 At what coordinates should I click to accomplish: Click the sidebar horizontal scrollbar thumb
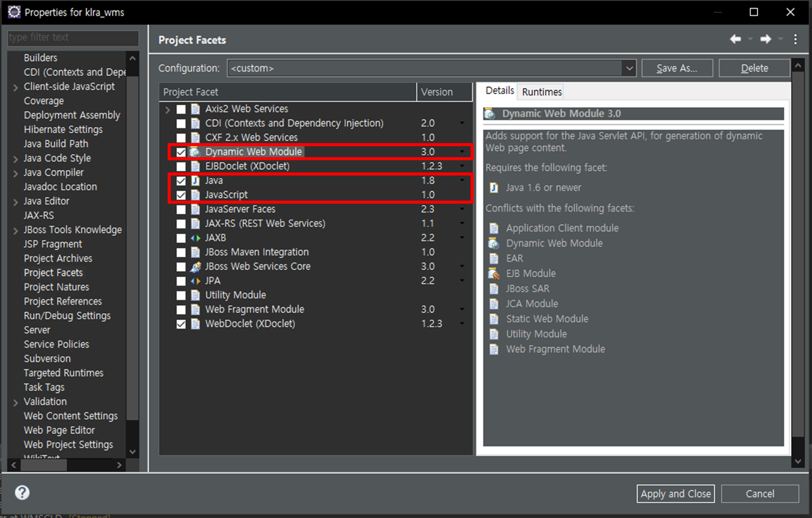point(44,465)
